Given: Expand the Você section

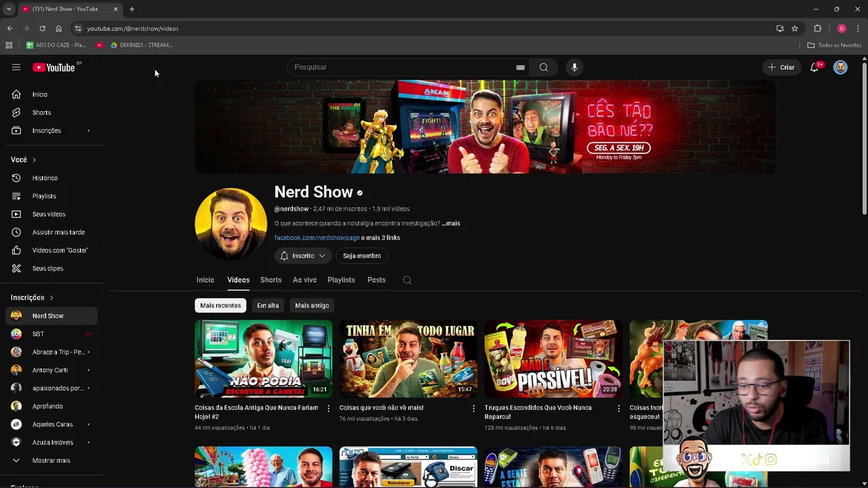Looking at the screenshot, I should click(24, 160).
